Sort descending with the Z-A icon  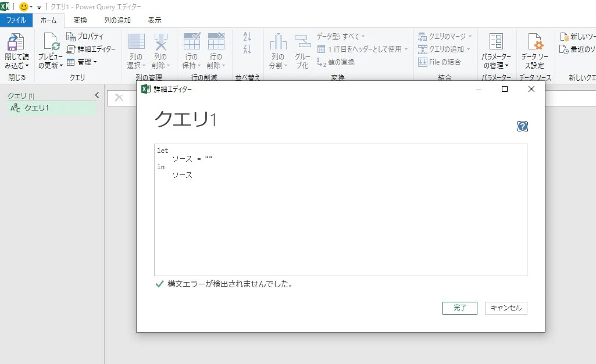(x=248, y=49)
